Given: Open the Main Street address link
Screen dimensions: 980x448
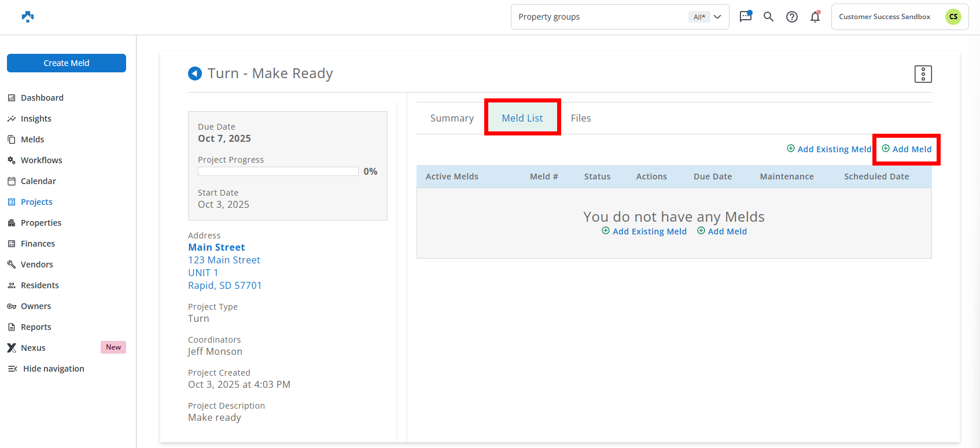Looking at the screenshot, I should (216, 247).
